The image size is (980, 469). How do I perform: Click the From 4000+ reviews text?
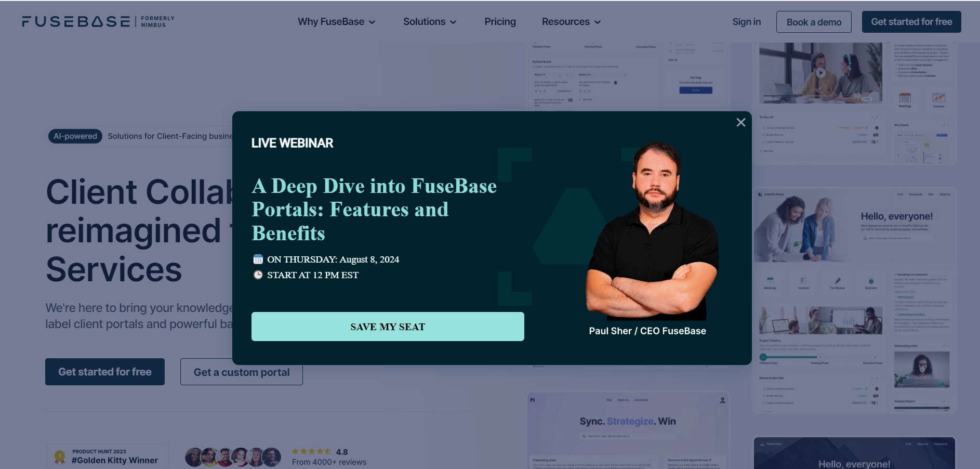[x=329, y=462]
